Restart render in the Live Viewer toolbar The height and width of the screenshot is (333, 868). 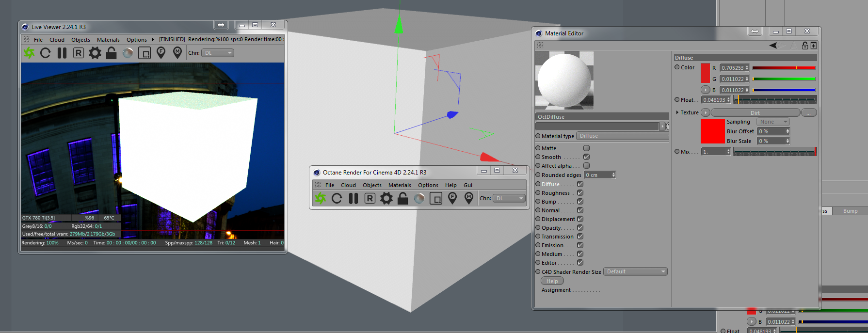[x=46, y=53]
